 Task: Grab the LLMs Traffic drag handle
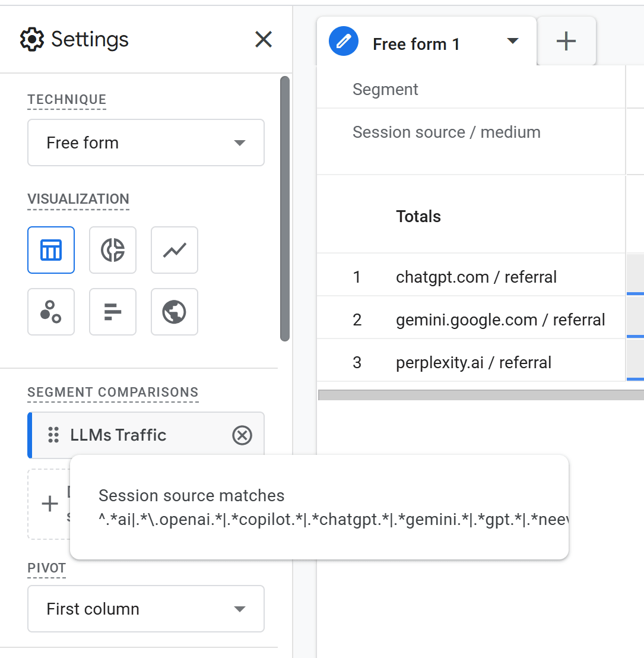(x=53, y=435)
